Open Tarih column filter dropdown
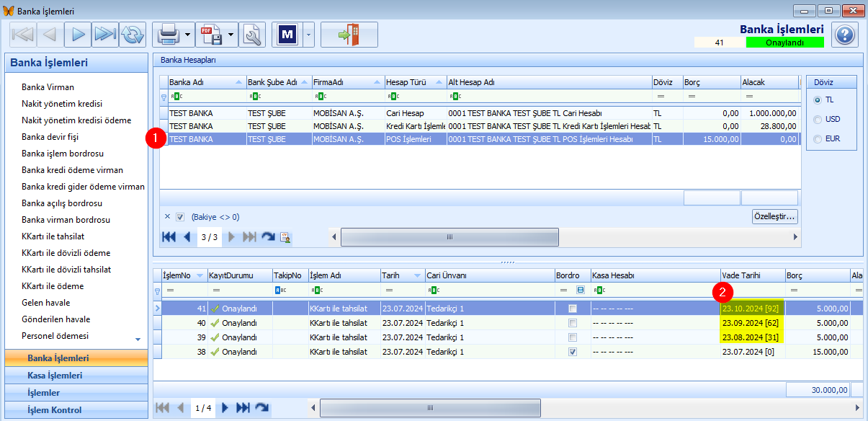Screen dimensions: 868x421 417,275
